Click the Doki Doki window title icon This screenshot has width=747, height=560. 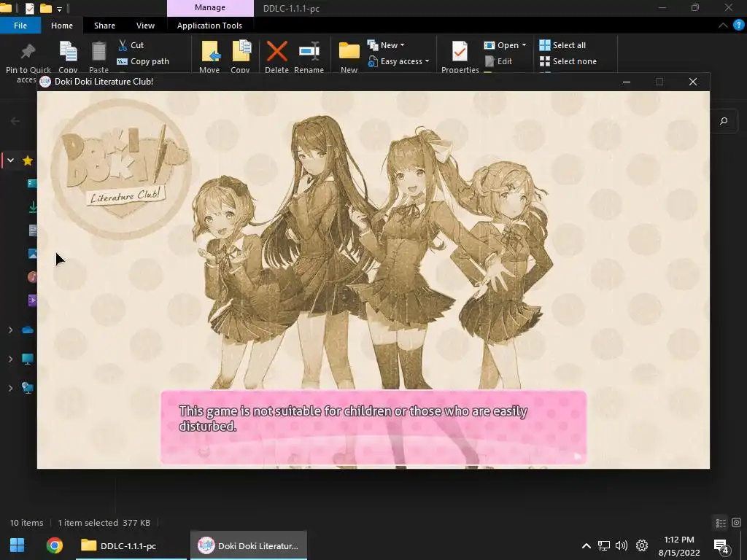coord(45,82)
